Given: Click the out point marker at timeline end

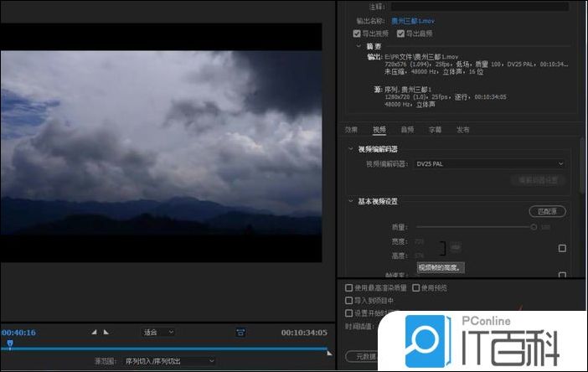Looking at the screenshot, I should click(329, 353).
